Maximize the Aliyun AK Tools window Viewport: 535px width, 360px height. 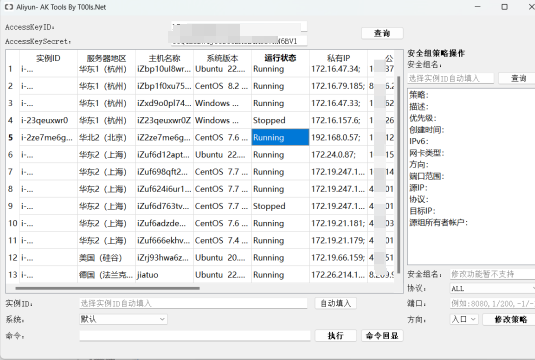pos(504,7)
